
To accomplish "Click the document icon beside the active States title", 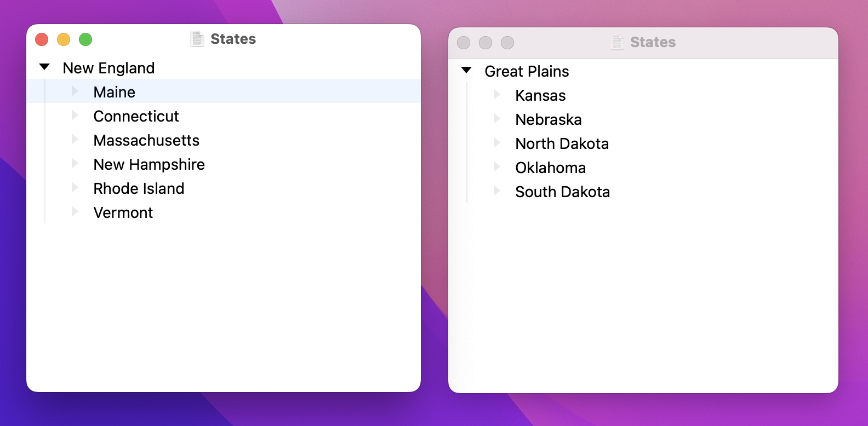I will (197, 39).
